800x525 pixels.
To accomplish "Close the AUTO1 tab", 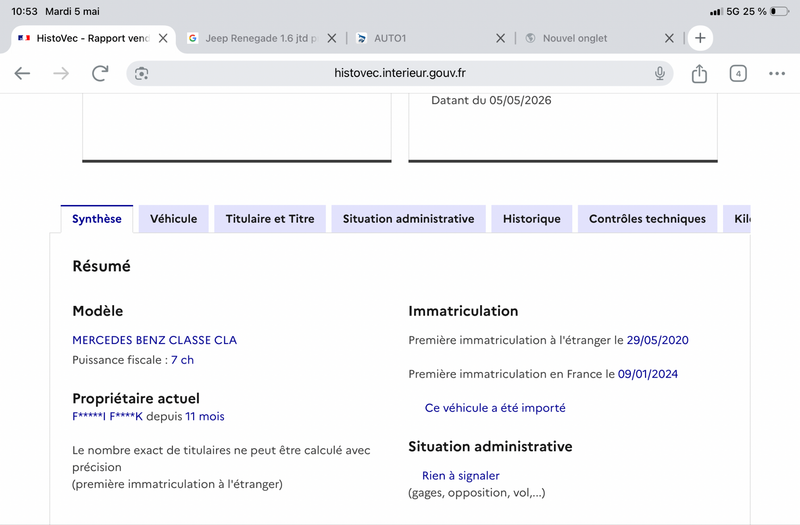I will click(501, 38).
